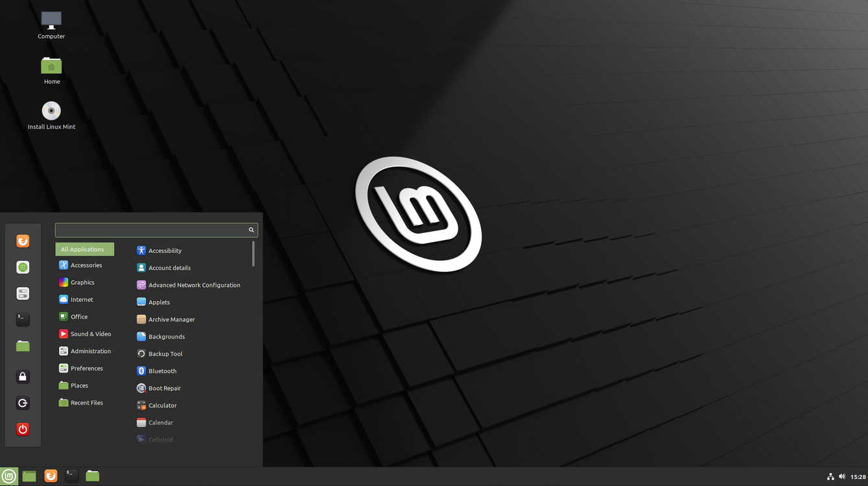Open the network applet in system tray

coord(830,477)
